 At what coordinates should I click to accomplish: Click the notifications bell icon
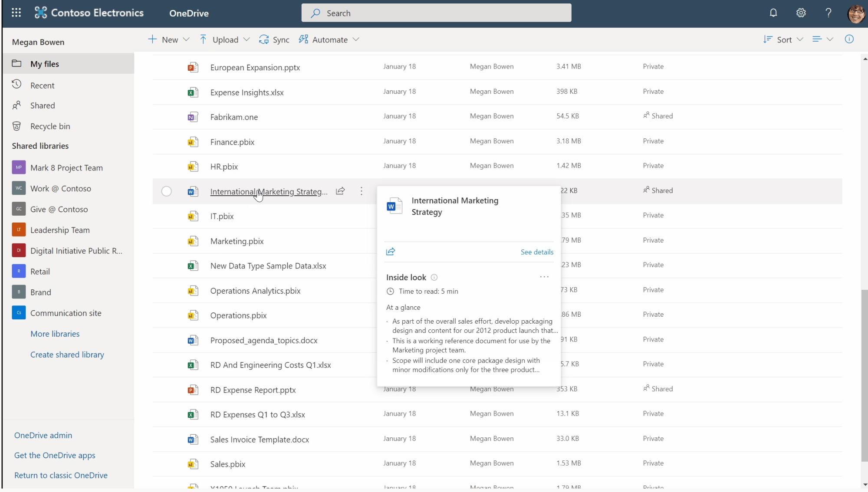(x=773, y=13)
